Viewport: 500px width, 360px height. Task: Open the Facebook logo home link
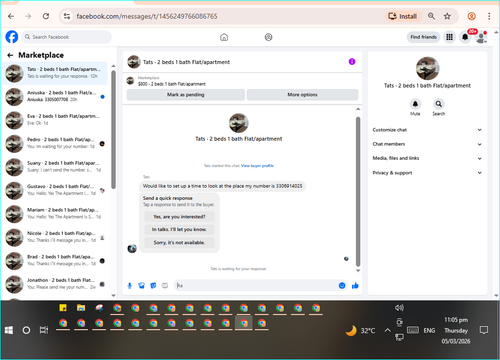[12, 37]
